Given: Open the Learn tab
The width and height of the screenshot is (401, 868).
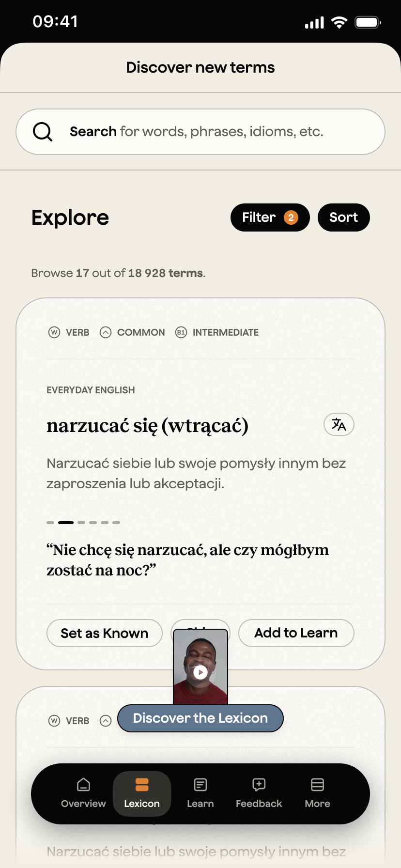Looking at the screenshot, I should [x=200, y=793].
